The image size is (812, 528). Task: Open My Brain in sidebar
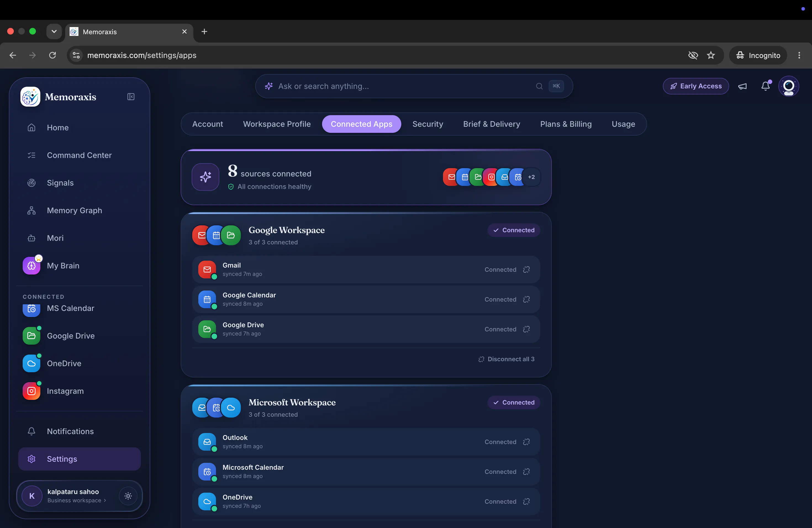coord(80,266)
